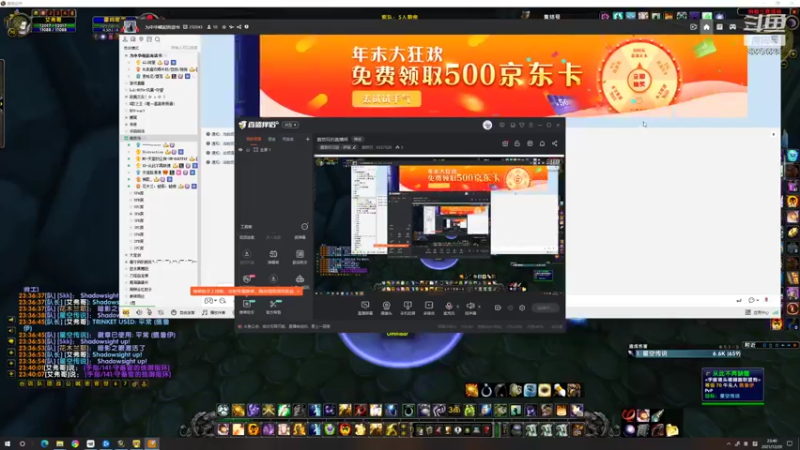Open share icon in streaming companion header
This screenshot has height=450, width=800.
(555, 144)
